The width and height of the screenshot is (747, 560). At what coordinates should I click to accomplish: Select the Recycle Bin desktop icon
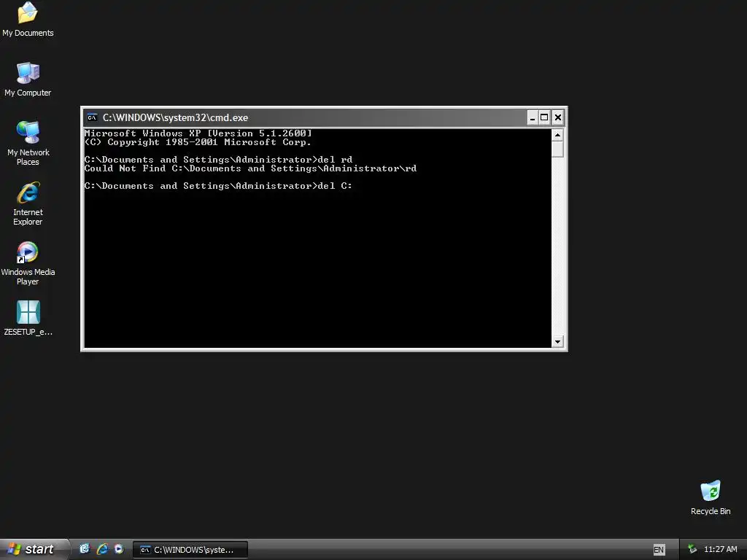pyautogui.click(x=711, y=497)
